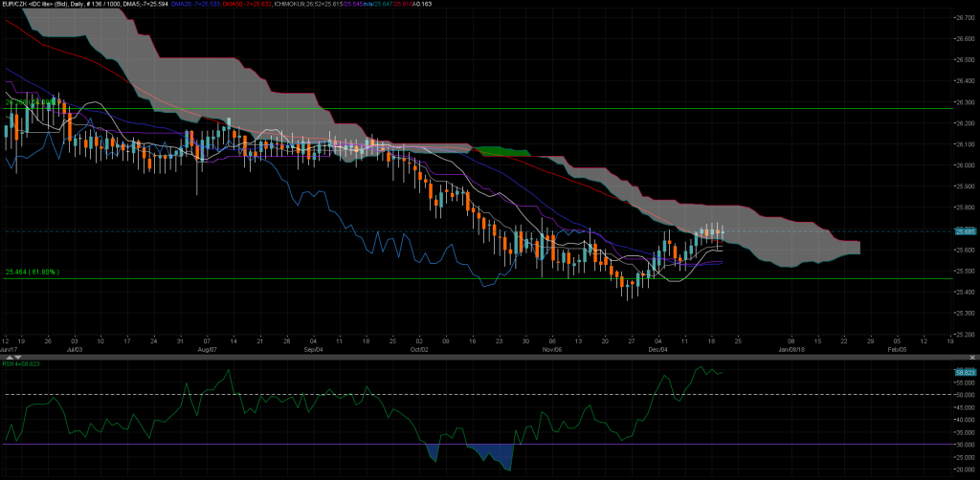This screenshot has width=980, height=480.
Task: Click the RSI value tag 58.823
Action: coord(965,372)
